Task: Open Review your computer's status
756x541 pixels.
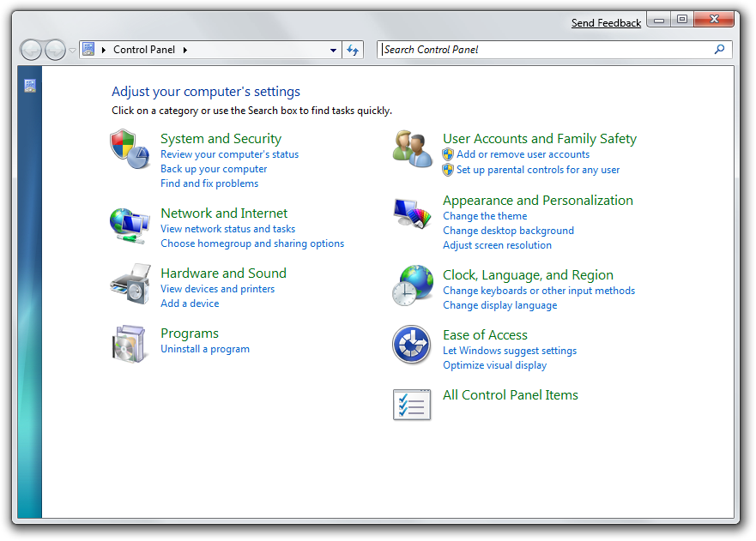Action: pos(229,154)
